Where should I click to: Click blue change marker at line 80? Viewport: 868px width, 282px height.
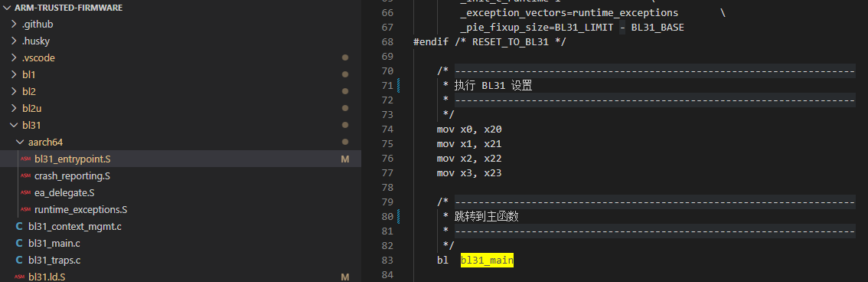click(x=398, y=216)
